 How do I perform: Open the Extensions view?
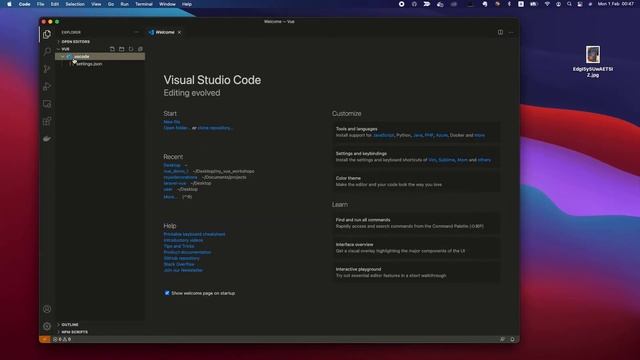47,122
